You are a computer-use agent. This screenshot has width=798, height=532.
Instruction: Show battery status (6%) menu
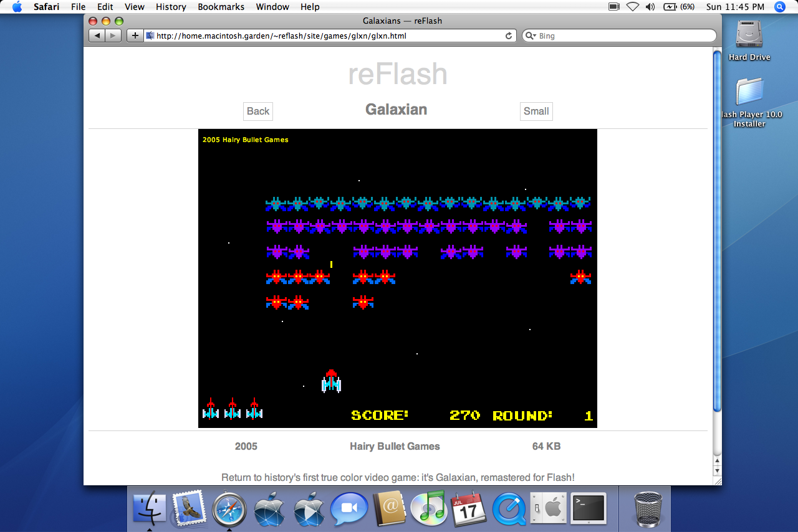[679, 7]
